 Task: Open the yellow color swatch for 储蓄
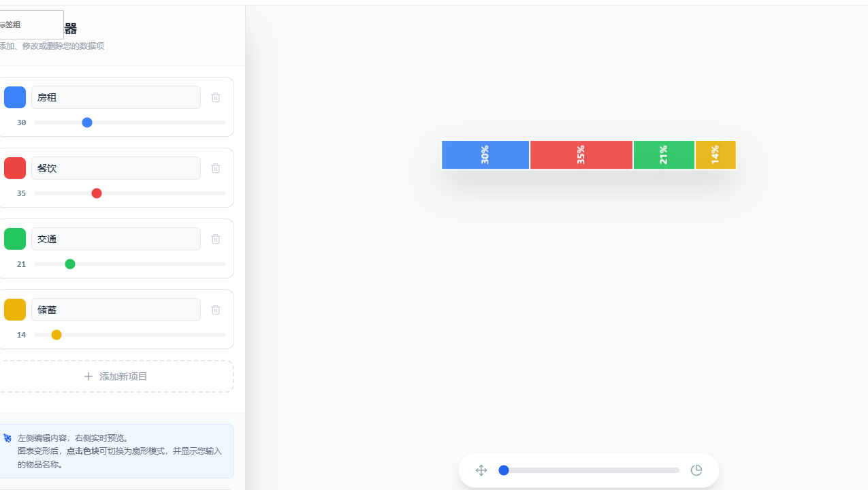click(x=15, y=310)
